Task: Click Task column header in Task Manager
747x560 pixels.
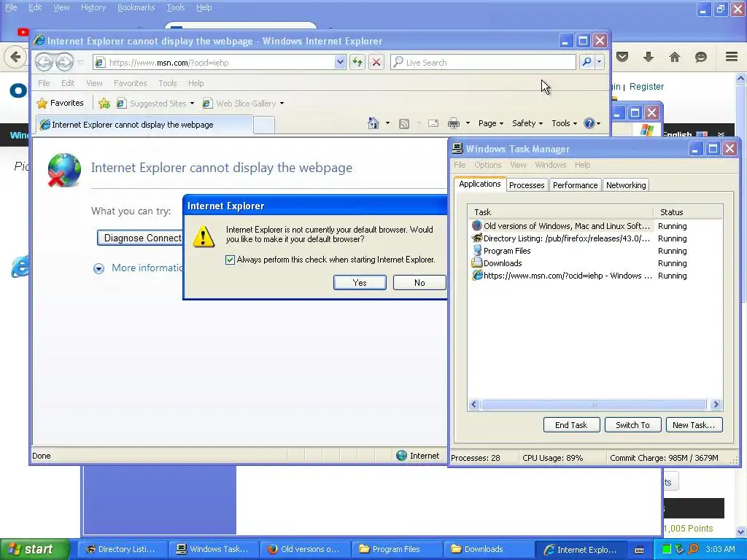Action: point(561,212)
